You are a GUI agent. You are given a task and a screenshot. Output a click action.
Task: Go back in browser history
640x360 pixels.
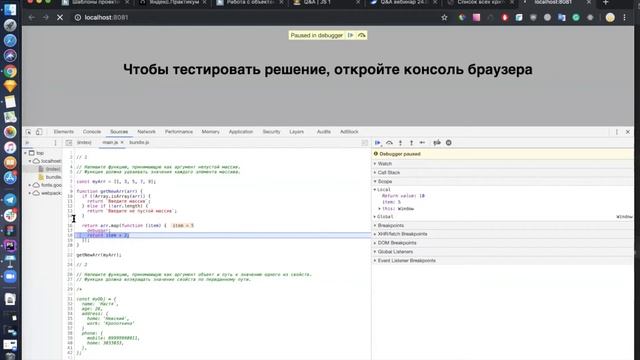click(31, 18)
